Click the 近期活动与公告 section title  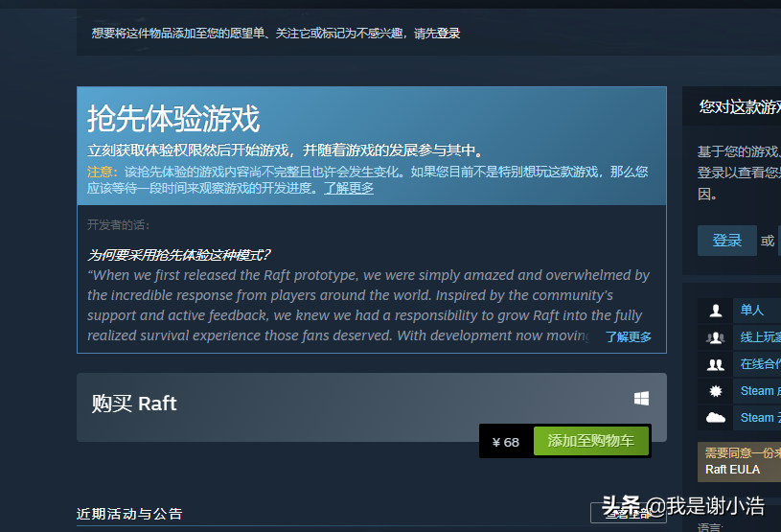pyautogui.click(x=129, y=514)
